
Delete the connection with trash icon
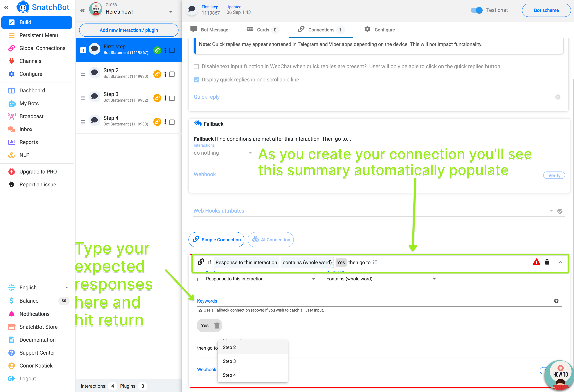point(547,262)
